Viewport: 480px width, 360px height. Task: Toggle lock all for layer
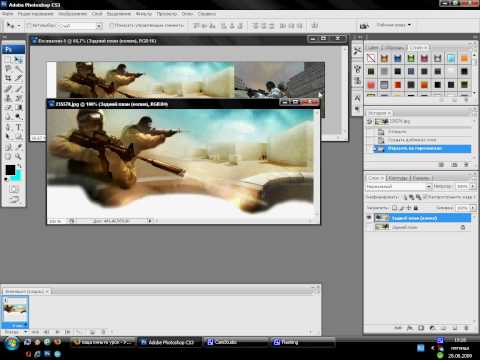(416, 208)
